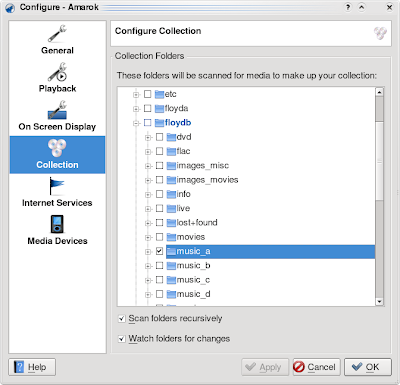Click the music_b folder icon
Screen dimensions: 400x385
(171, 266)
